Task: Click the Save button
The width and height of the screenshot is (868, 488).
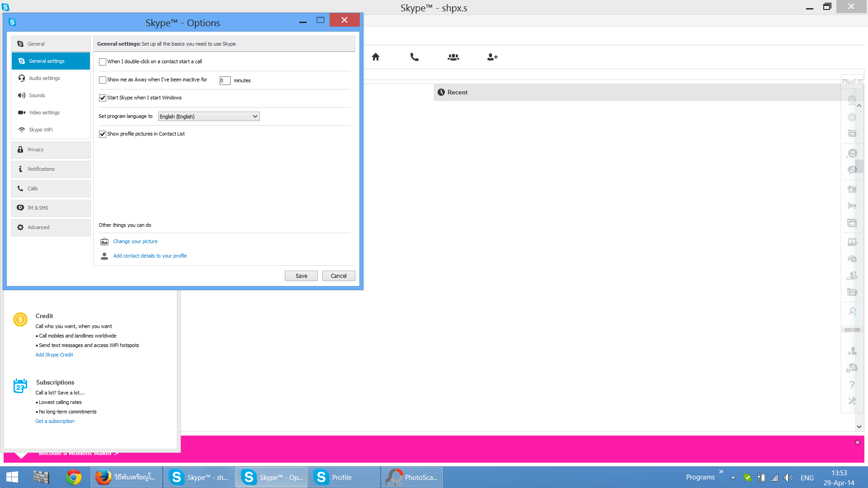Action: [301, 276]
